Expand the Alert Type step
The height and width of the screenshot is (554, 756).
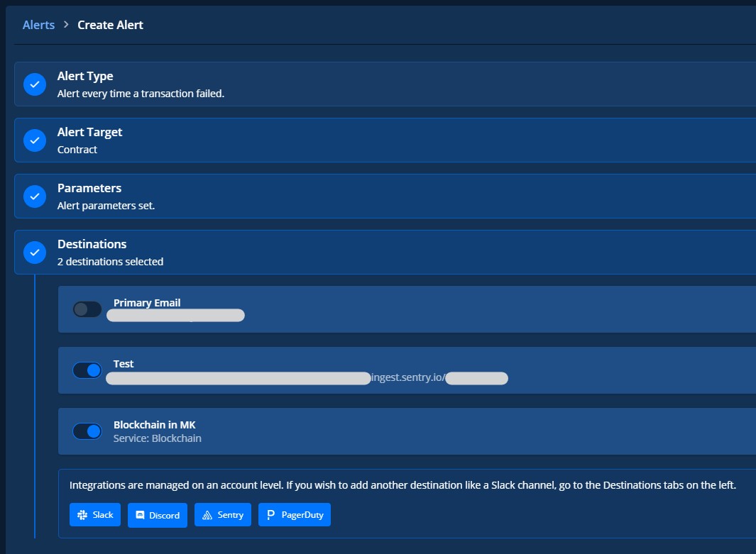[385, 84]
